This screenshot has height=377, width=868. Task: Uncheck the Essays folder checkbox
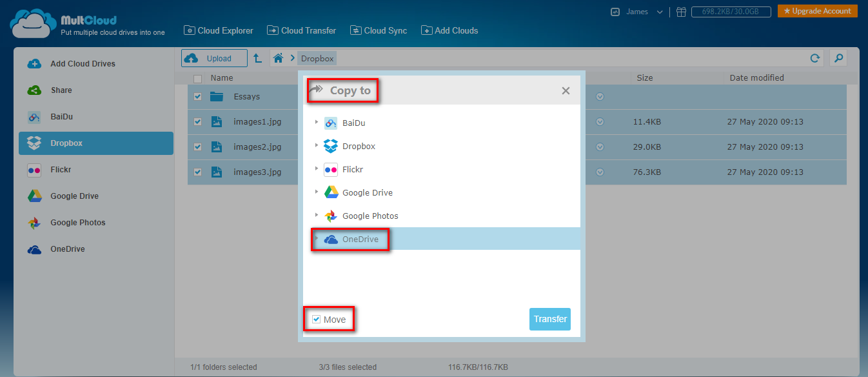pyautogui.click(x=198, y=97)
